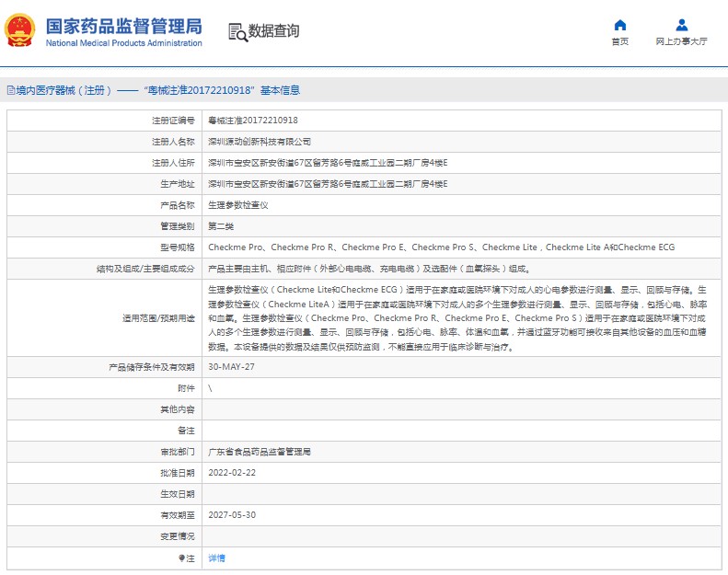Viewport: 728px width, 575px height.
Task: Click the 第二类 management category value
Action: (x=221, y=226)
